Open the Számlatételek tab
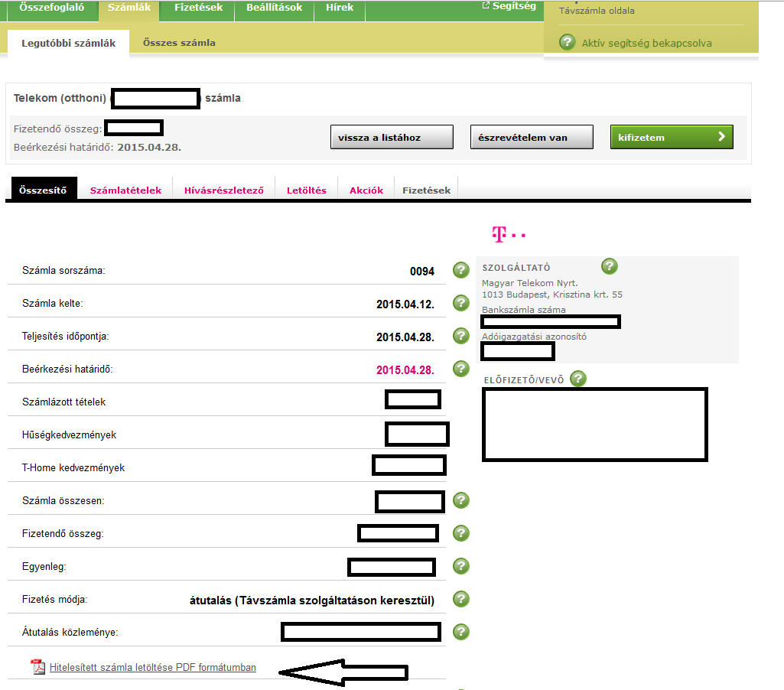784x690 pixels. pyautogui.click(x=125, y=190)
